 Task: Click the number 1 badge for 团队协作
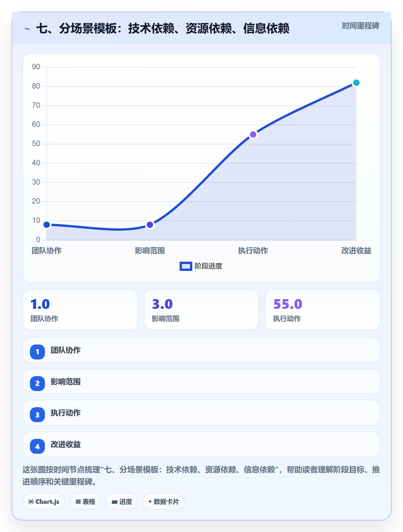click(37, 352)
